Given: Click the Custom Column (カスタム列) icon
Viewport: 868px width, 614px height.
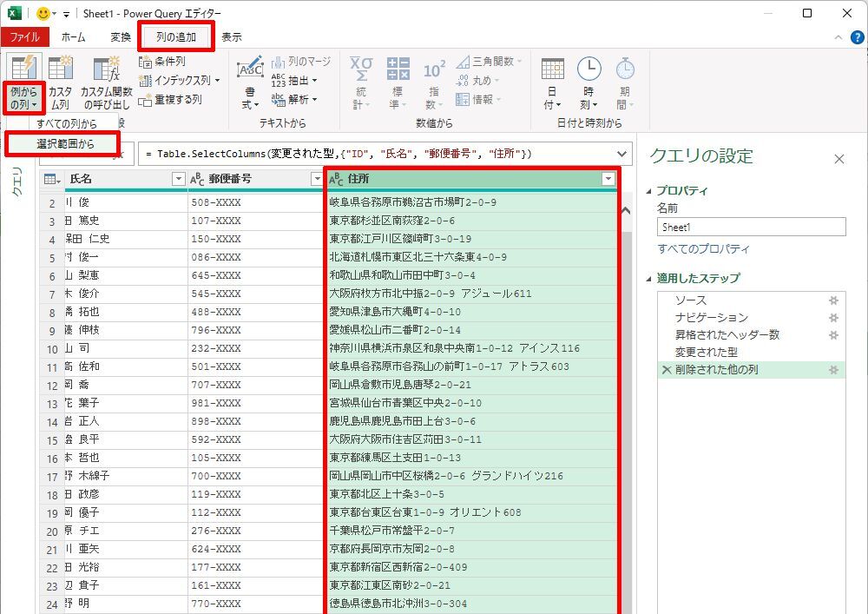Looking at the screenshot, I should click(x=61, y=83).
